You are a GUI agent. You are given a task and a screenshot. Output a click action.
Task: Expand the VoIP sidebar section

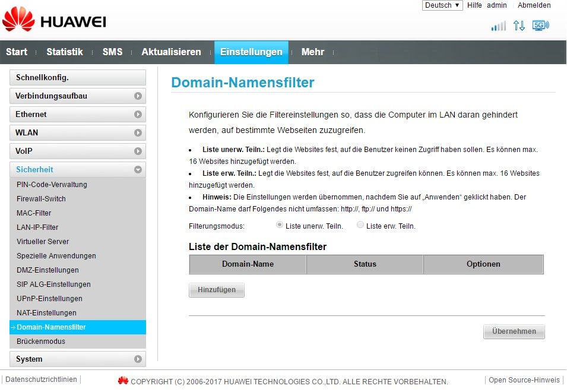pos(138,151)
